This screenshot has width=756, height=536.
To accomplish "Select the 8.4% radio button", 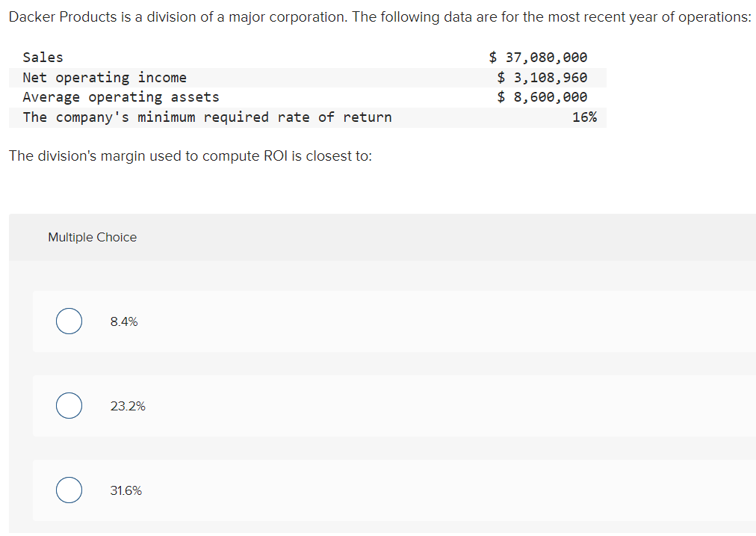I will pos(69,321).
